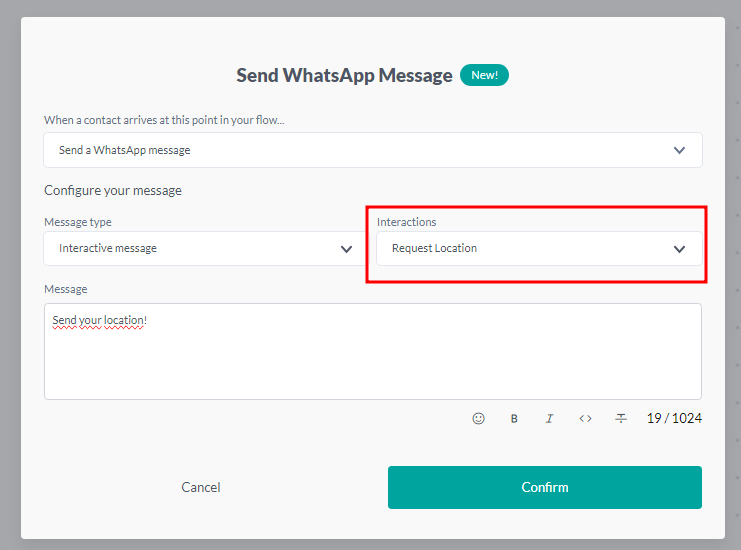The width and height of the screenshot is (741, 550).
Task: Apply strikethrough formatting to the message
Action: (x=621, y=418)
